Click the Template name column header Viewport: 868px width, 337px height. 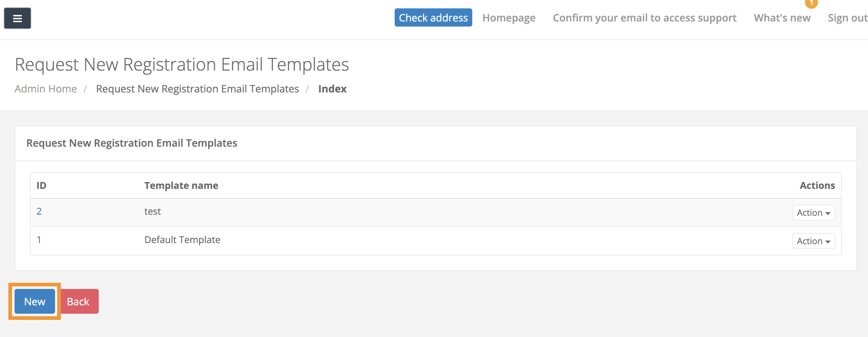[x=181, y=186]
